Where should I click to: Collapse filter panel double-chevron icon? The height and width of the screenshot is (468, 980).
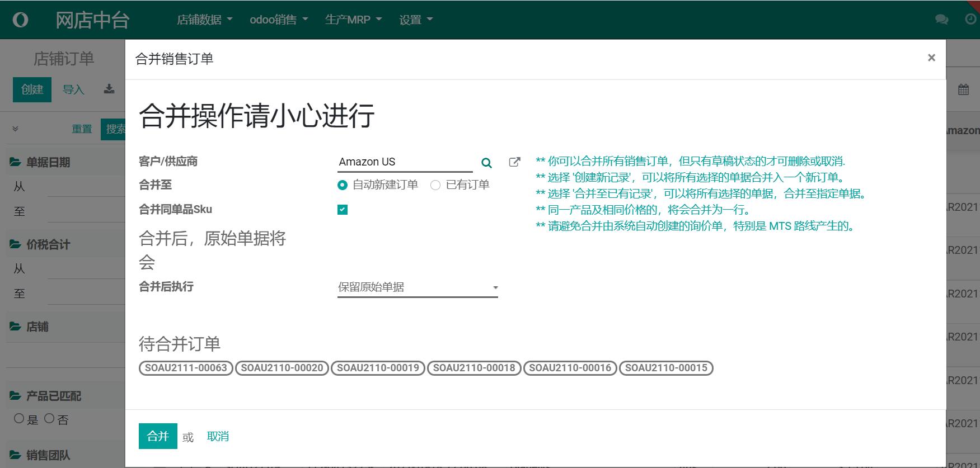15,129
